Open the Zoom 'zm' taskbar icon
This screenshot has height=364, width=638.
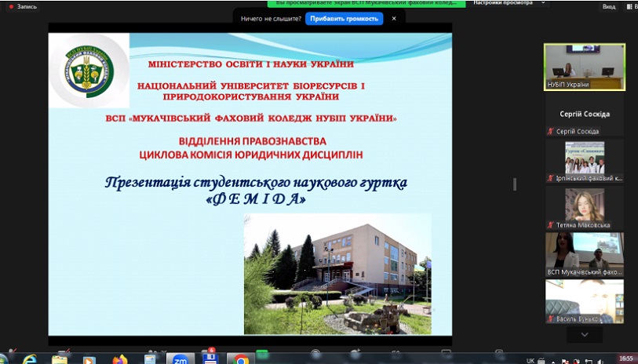click(180, 359)
